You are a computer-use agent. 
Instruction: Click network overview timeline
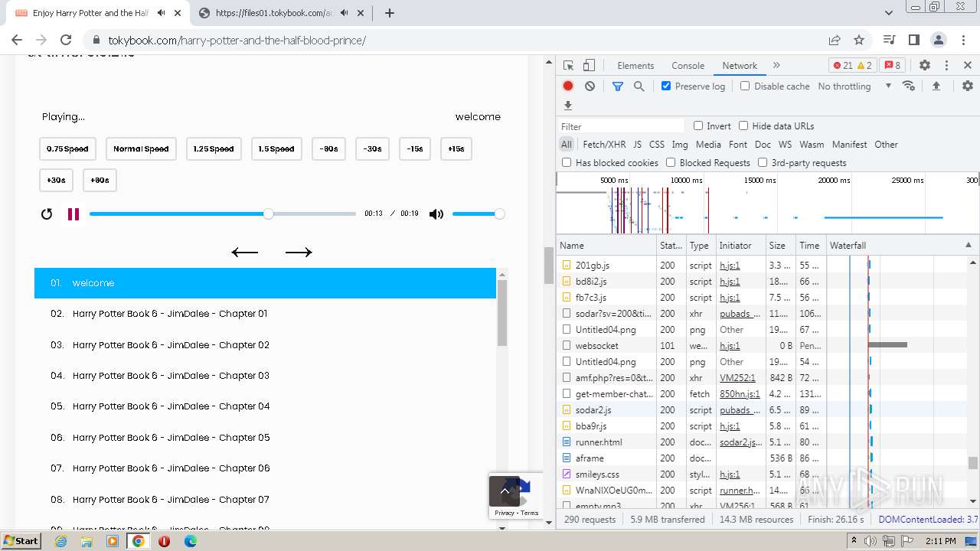pyautogui.click(x=767, y=203)
